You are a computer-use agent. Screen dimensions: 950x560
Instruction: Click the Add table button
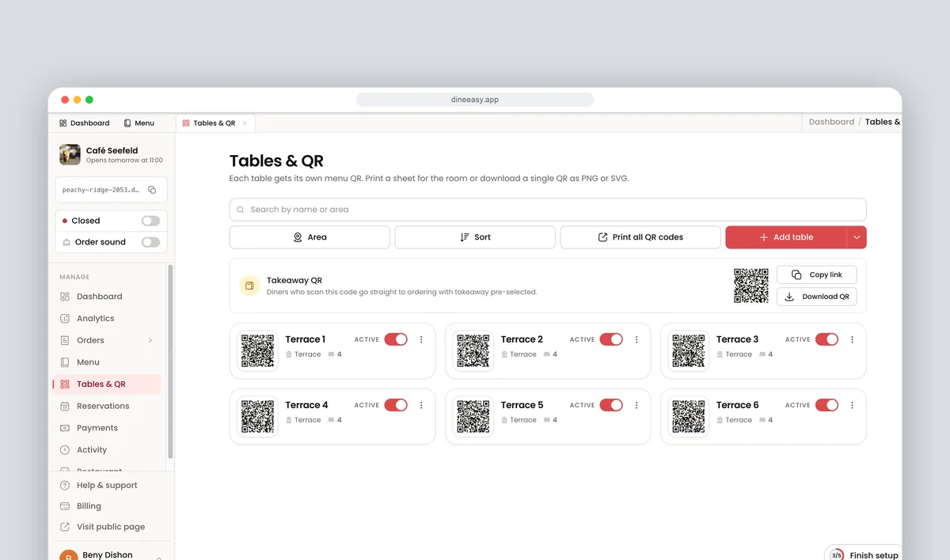click(x=786, y=237)
